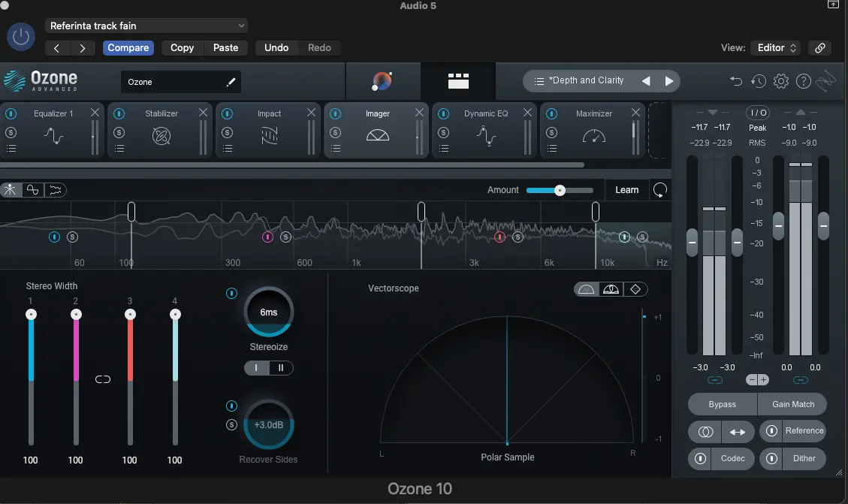
Task: Click the history clock icon
Action: coord(759,81)
